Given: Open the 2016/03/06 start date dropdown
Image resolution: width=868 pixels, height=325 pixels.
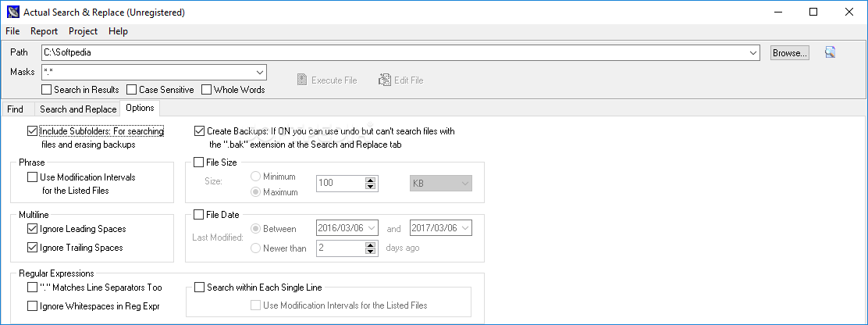Looking at the screenshot, I should 372,227.
